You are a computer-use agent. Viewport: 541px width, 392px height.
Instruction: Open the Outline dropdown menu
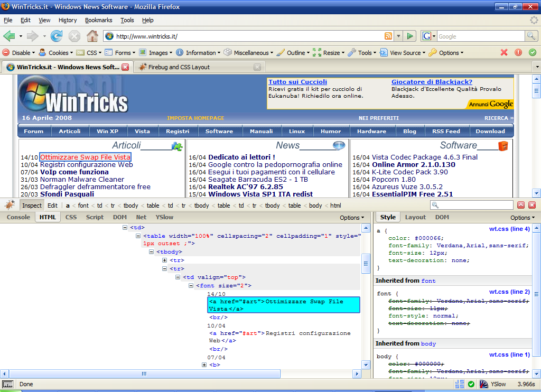[x=293, y=52]
